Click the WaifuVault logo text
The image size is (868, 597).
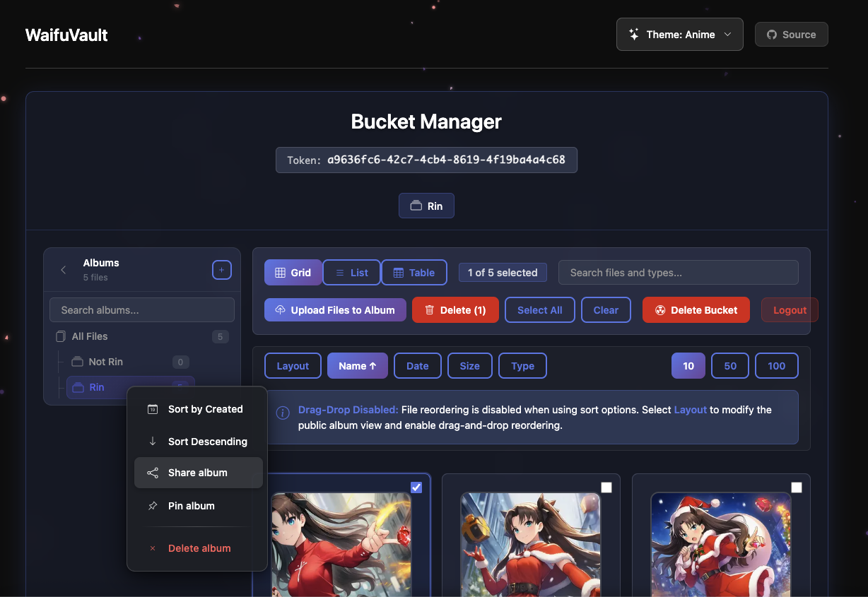pyautogui.click(x=66, y=35)
